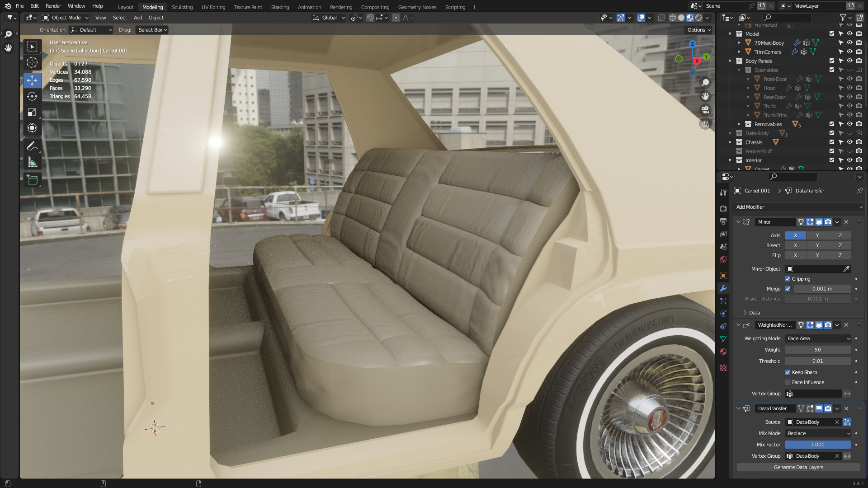Viewport: 868px width, 488px height.
Task: Open the Object properties tab icon
Action: (x=723, y=276)
